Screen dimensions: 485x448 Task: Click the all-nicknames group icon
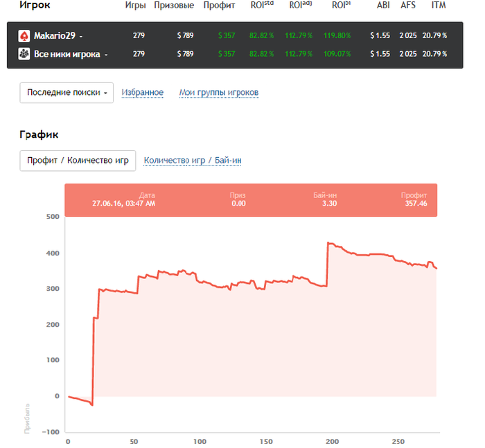pyautogui.click(x=24, y=54)
